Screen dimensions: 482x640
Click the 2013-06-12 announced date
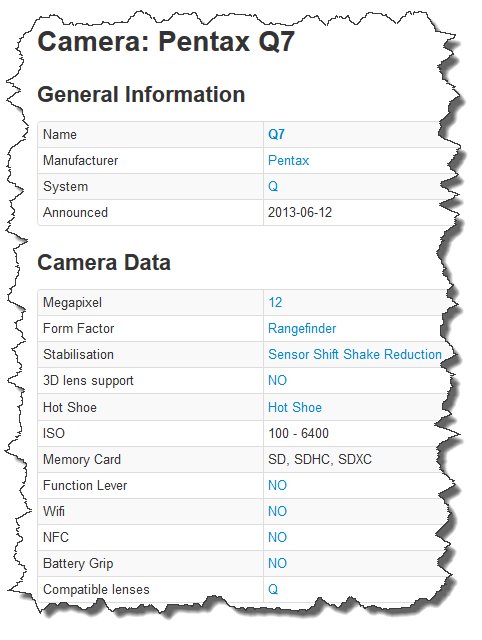[x=300, y=213]
